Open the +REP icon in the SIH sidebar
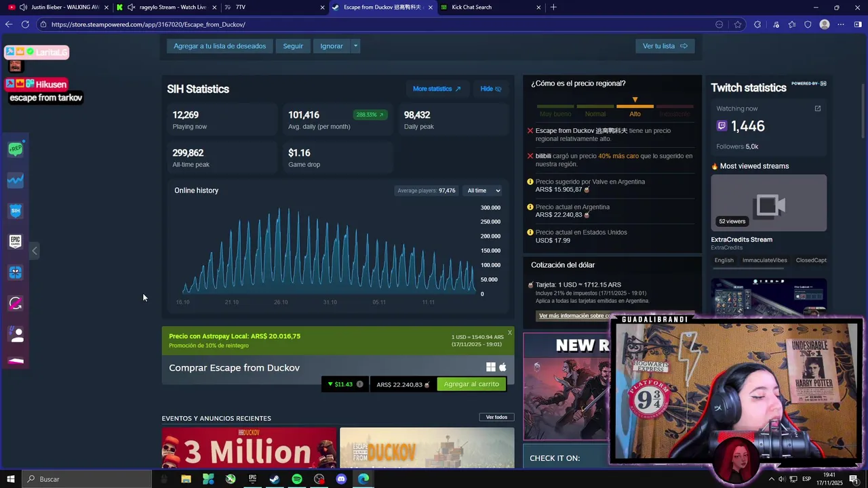The height and width of the screenshot is (488, 868). pyautogui.click(x=15, y=149)
